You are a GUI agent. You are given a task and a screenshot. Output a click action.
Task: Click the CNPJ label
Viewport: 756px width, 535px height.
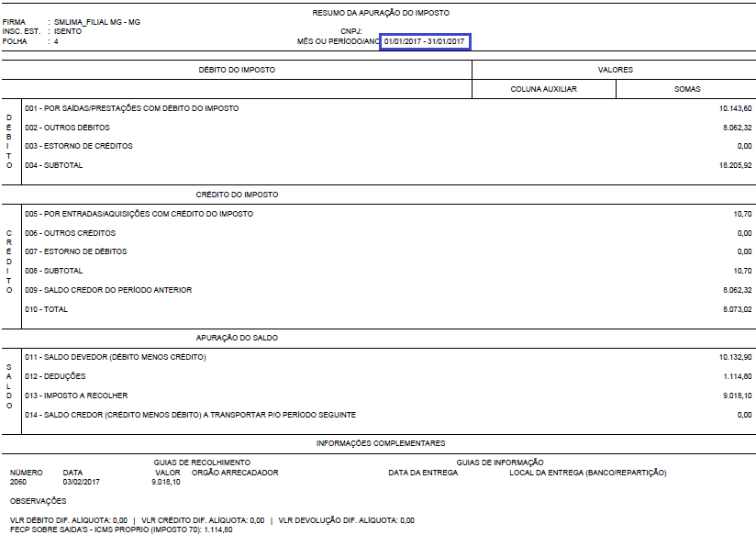tap(351, 31)
